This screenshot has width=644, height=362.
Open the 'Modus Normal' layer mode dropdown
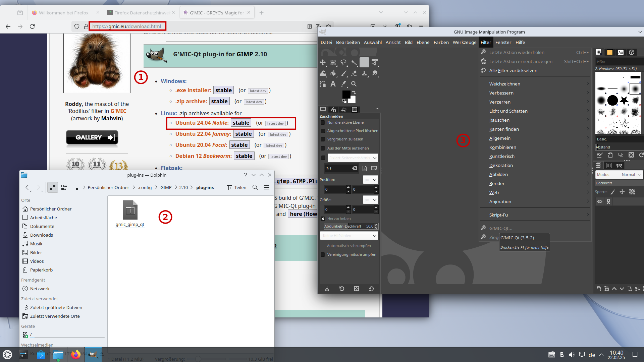coord(619,175)
